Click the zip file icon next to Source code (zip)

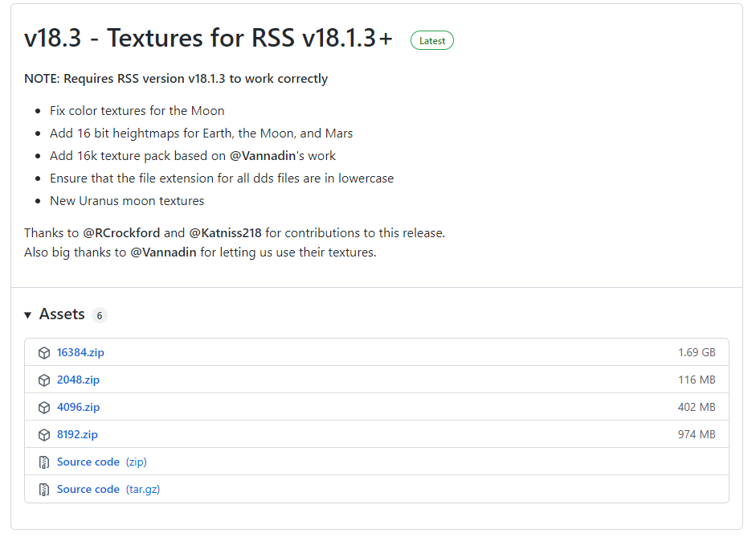pyautogui.click(x=44, y=462)
